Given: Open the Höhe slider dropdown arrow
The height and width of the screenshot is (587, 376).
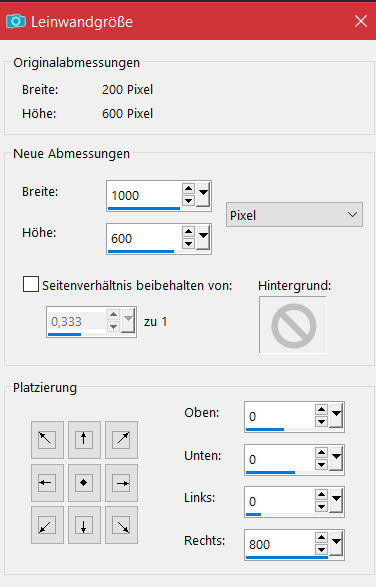Looking at the screenshot, I should (203, 238).
